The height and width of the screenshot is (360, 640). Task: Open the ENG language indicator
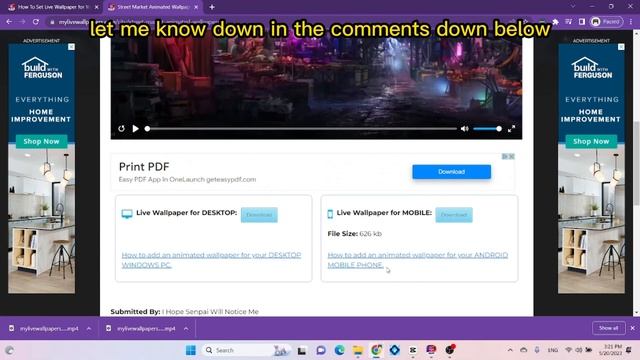[x=553, y=350]
